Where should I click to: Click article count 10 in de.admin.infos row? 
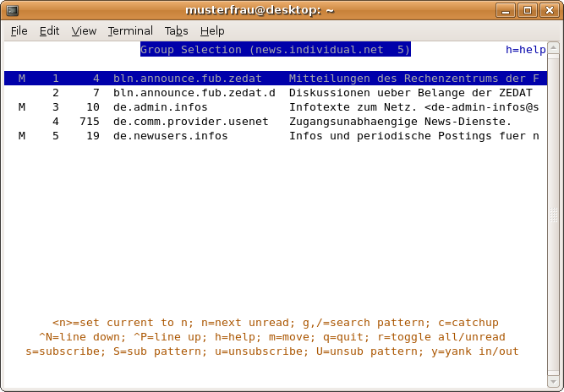(x=93, y=107)
